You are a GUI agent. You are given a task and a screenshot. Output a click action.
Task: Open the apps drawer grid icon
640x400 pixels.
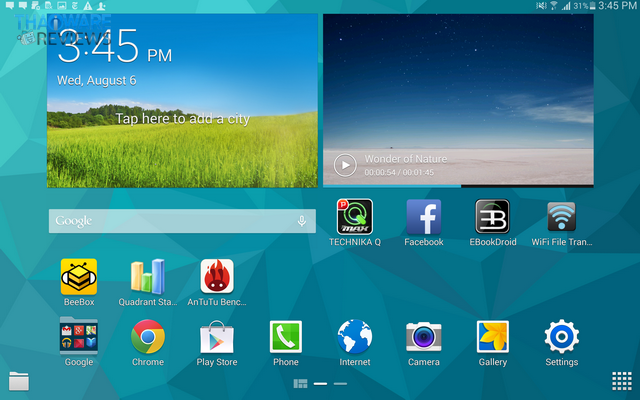click(x=622, y=381)
